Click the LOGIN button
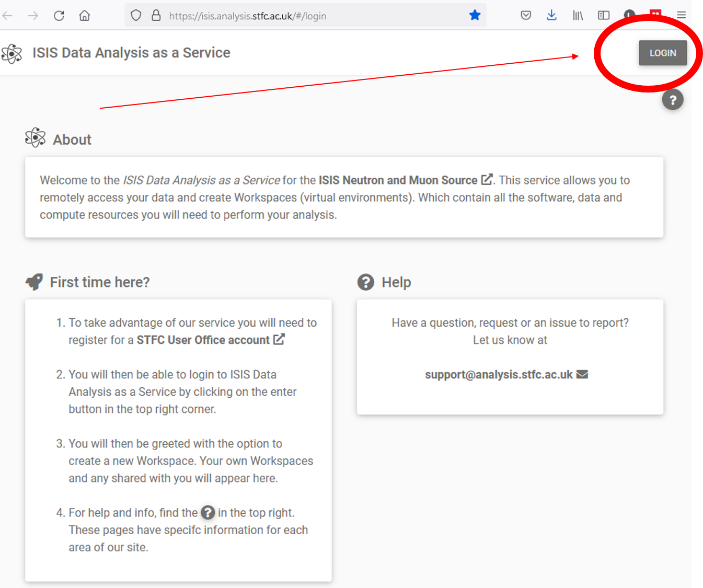Viewport: 703px width, 588px height. pos(662,53)
